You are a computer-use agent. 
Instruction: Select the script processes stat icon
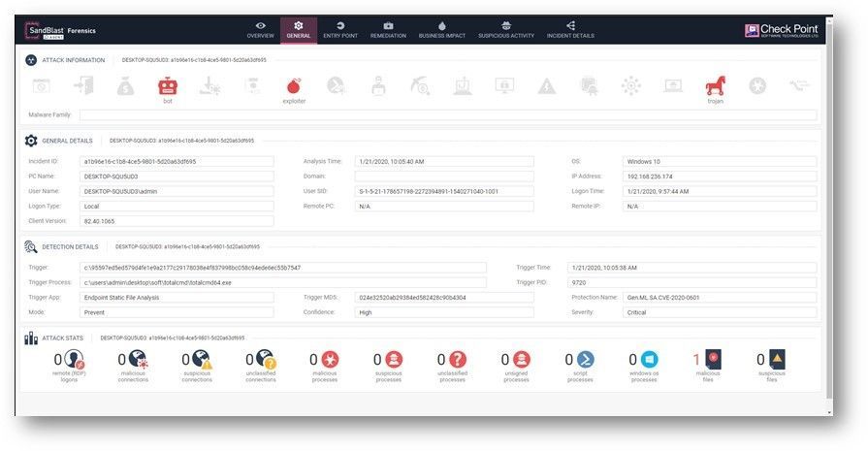pos(585,360)
